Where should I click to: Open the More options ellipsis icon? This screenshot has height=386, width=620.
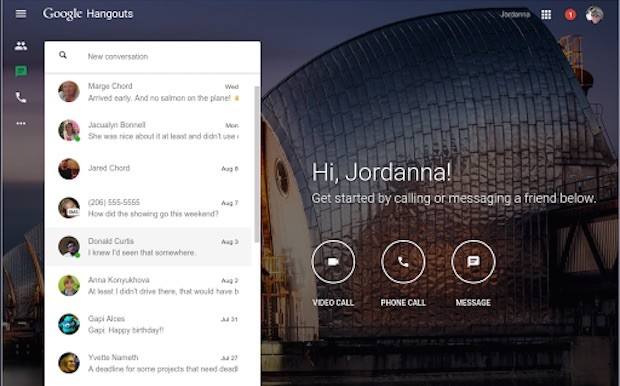(x=21, y=123)
